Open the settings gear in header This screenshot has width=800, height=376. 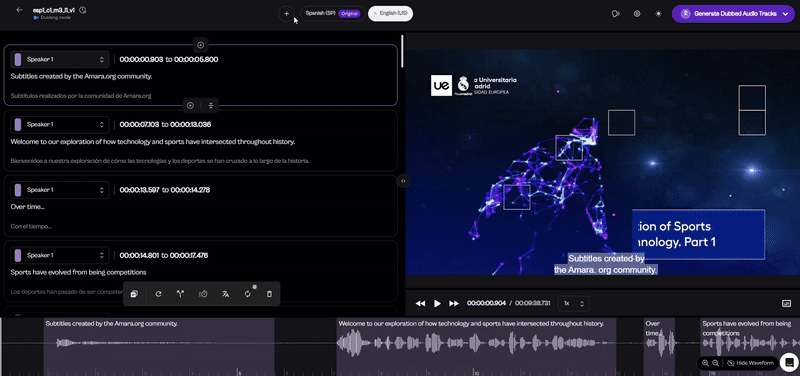pos(637,14)
